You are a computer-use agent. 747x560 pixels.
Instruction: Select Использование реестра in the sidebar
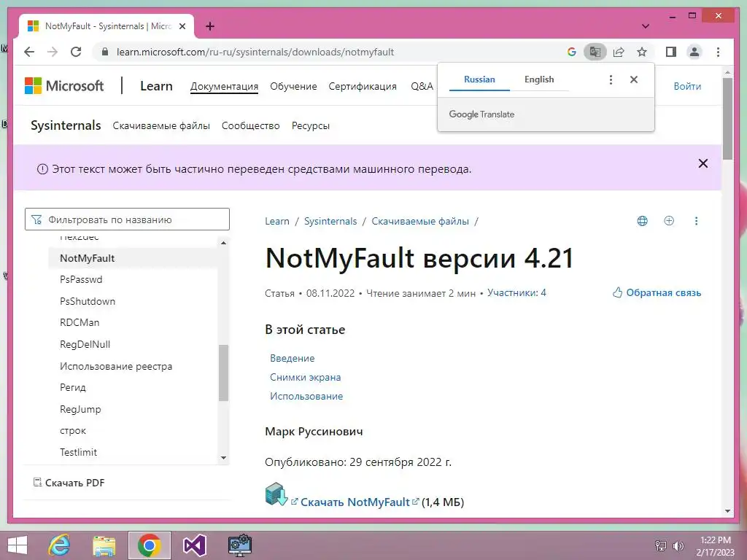[116, 366]
